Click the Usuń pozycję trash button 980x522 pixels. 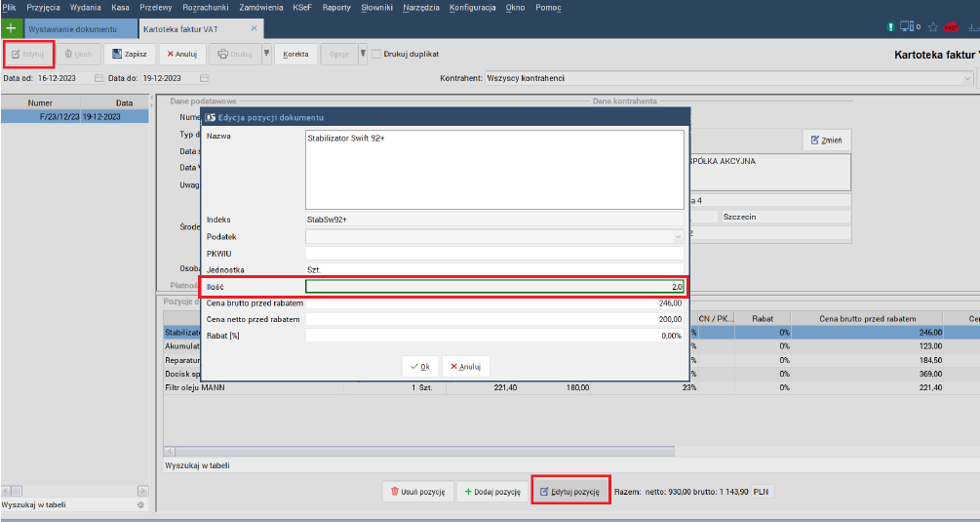(417, 492)
